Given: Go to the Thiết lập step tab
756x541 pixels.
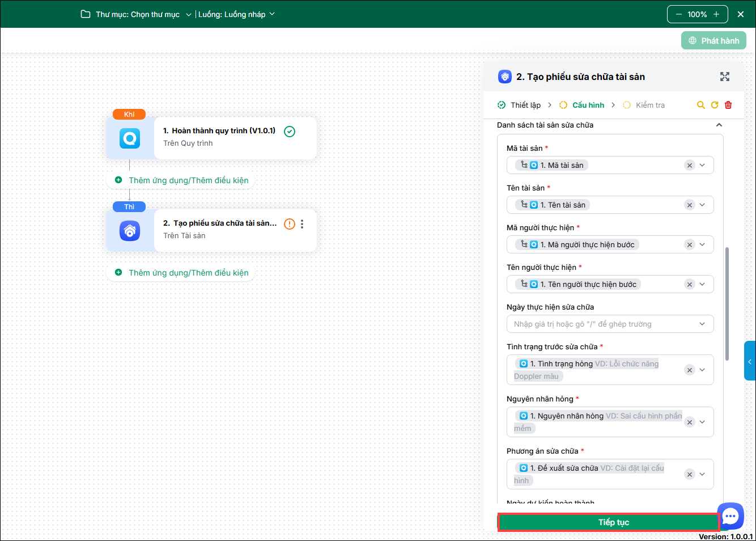Looking at the screenshot, I should 519,105.
